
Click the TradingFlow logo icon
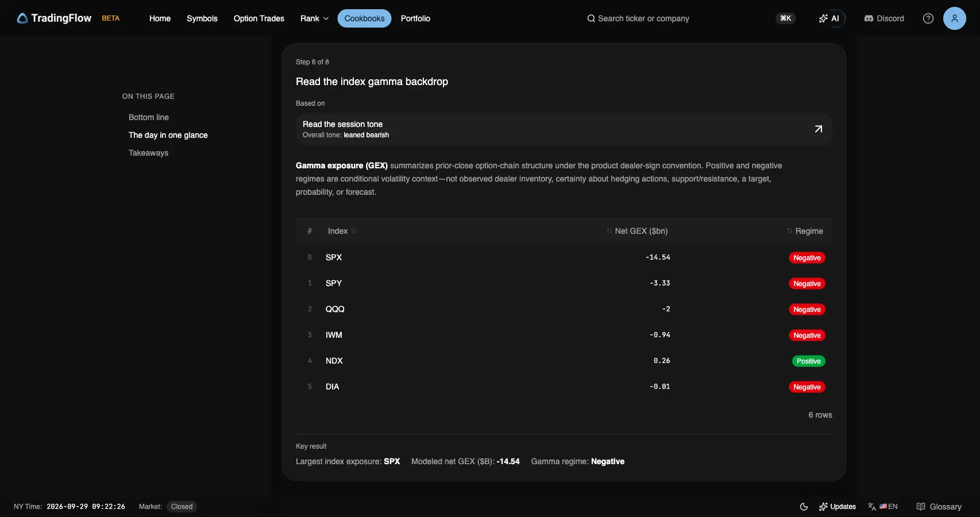tap(22, 18)
